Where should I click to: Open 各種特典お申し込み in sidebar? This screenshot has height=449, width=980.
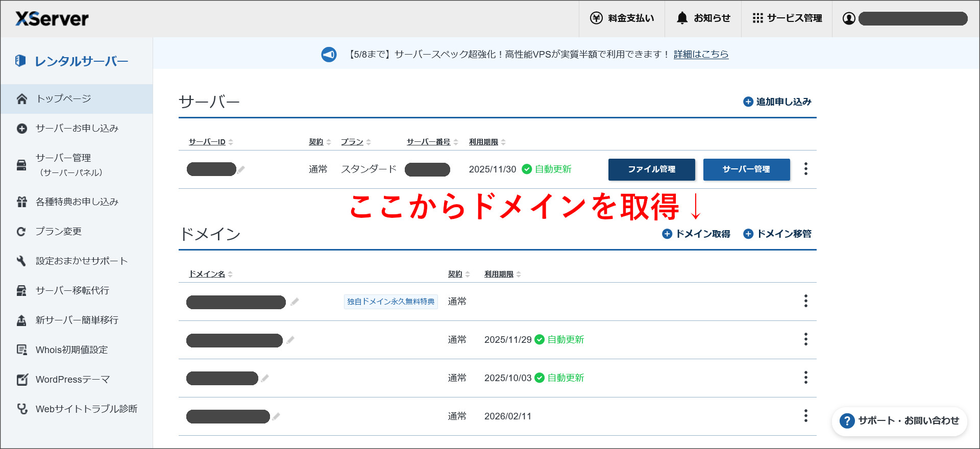(77, 202)
